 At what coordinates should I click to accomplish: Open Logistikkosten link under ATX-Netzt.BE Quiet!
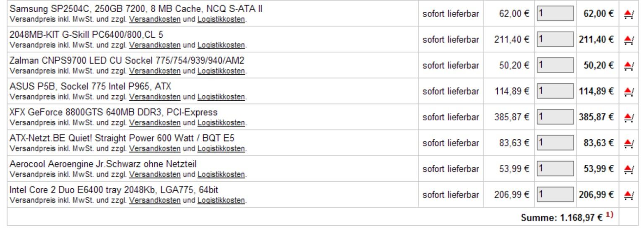(221, 148)
